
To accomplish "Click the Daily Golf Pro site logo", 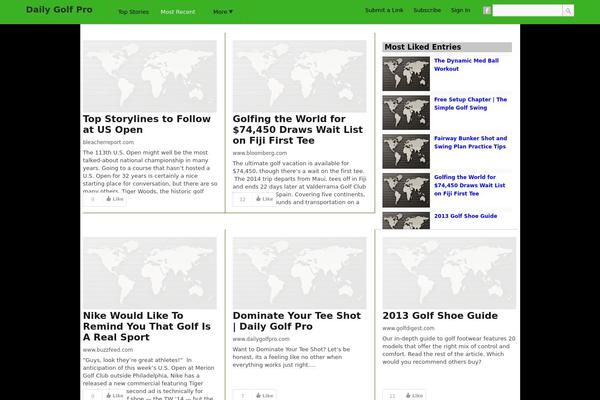I will point(59,10).
